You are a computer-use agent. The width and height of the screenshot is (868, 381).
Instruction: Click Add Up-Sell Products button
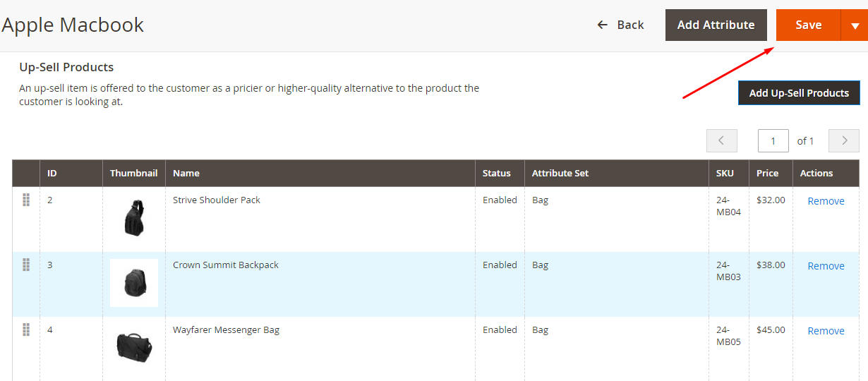pos(799,92)
